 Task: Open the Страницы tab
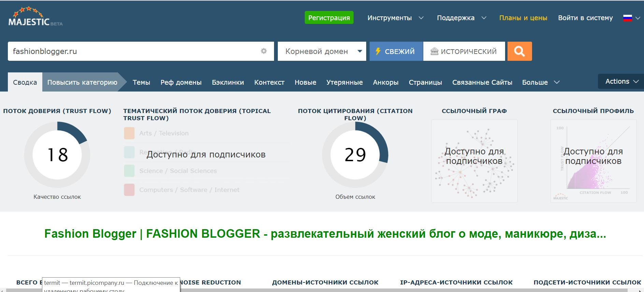click(x=425, y=82)
